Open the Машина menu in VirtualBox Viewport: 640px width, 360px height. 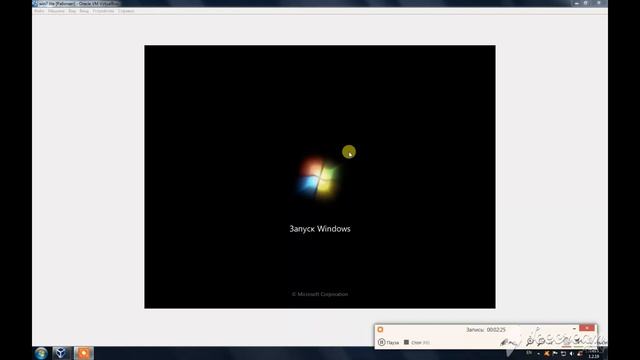[56, 11]
